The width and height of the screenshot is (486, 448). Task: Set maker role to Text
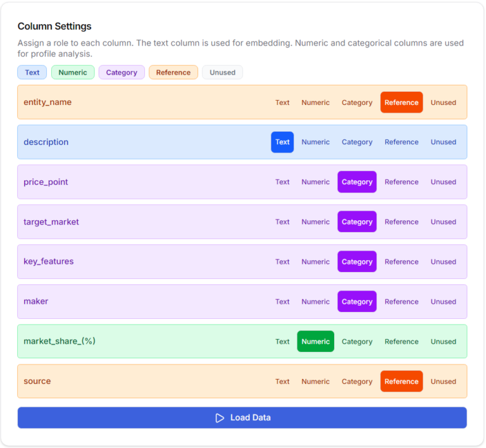coord(282,301)
